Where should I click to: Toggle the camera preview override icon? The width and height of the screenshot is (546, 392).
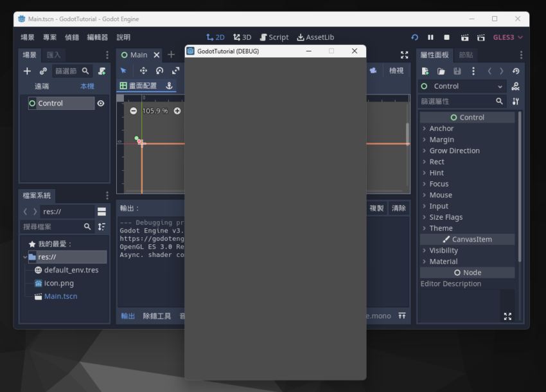pos(373,71)
